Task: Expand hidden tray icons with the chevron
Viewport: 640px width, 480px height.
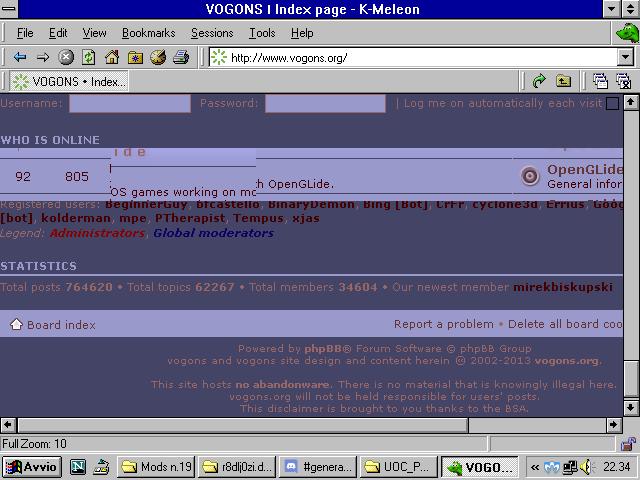Action: pos(534,467)
